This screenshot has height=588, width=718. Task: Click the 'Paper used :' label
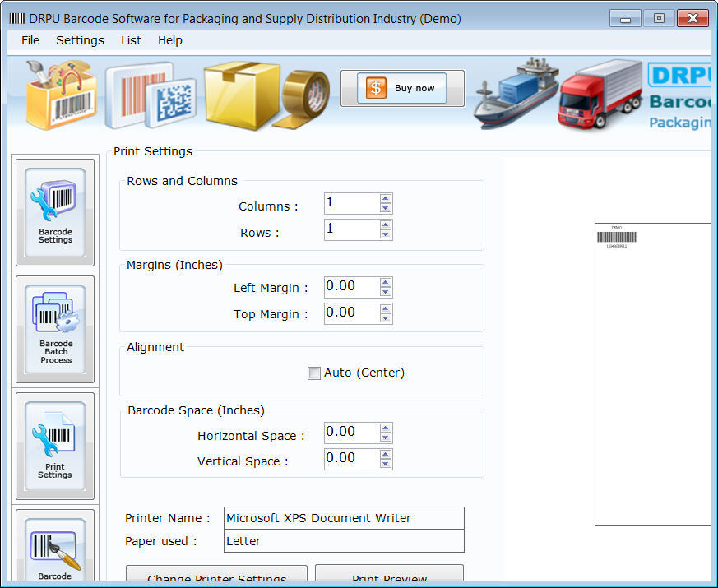[x=161, y=541]
